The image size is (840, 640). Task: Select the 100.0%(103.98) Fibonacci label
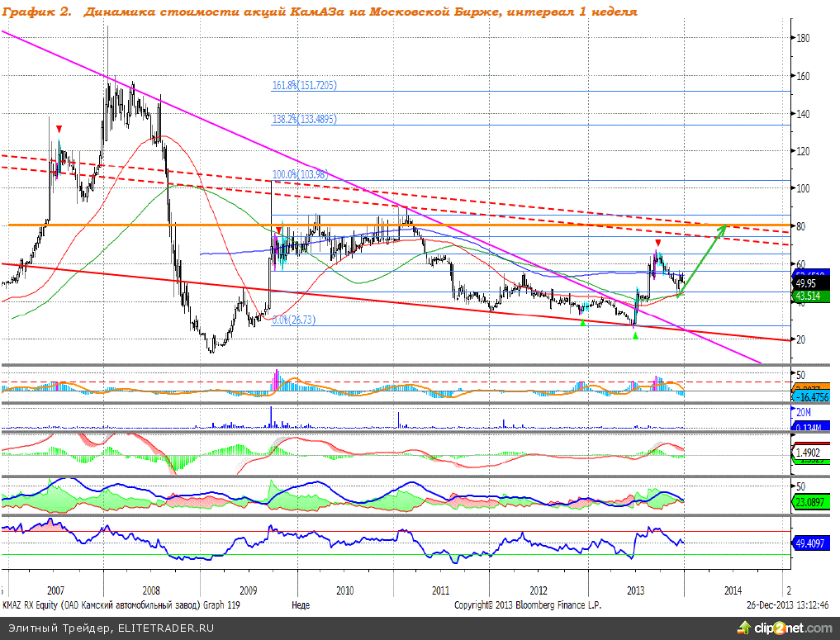tap(299, 175)
